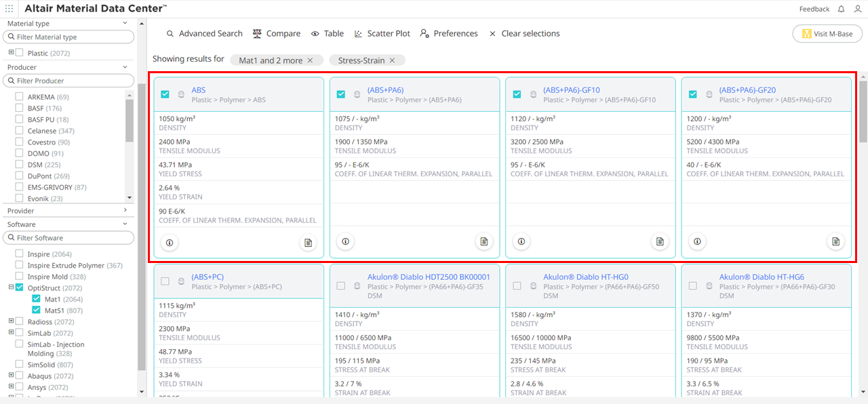Remove the Stress-Strain filter chip
The width and height of the screenshot is (868, 404).
(391, 60)
